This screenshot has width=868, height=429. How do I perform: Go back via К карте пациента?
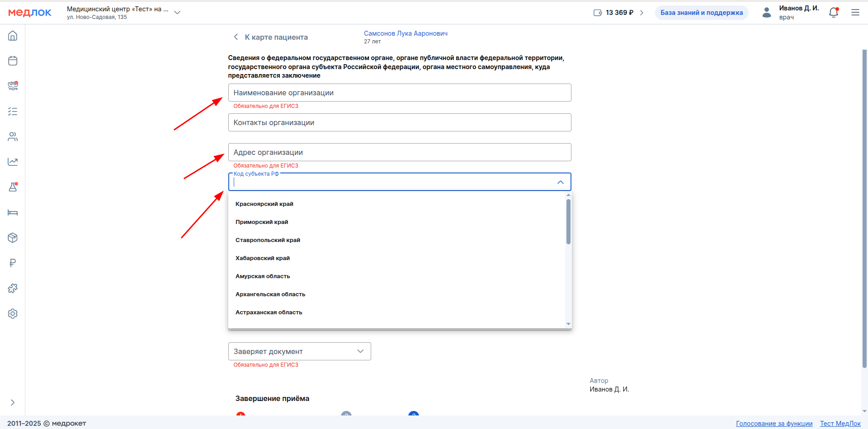[x=270, y=37]
